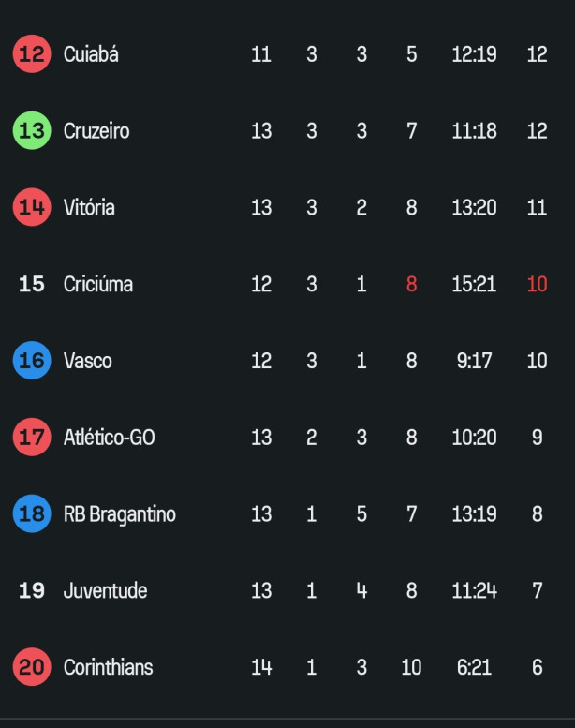575x728 pixels.
Task: Open the Cruzeiro team page
Action: [x=96, y=131]
